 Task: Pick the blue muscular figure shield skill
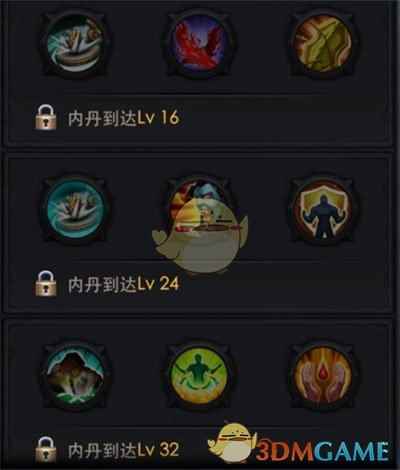tap(323, 208)
